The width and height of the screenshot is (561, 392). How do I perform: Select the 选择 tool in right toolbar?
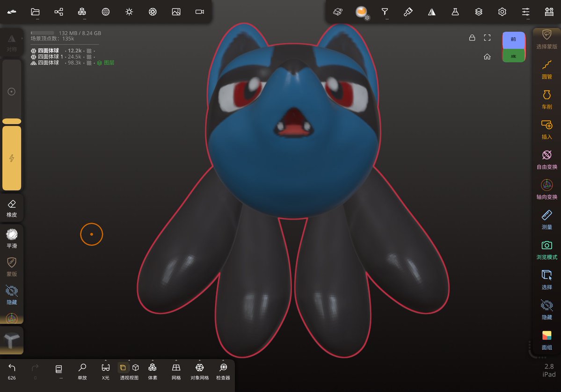tap(546, 280)
